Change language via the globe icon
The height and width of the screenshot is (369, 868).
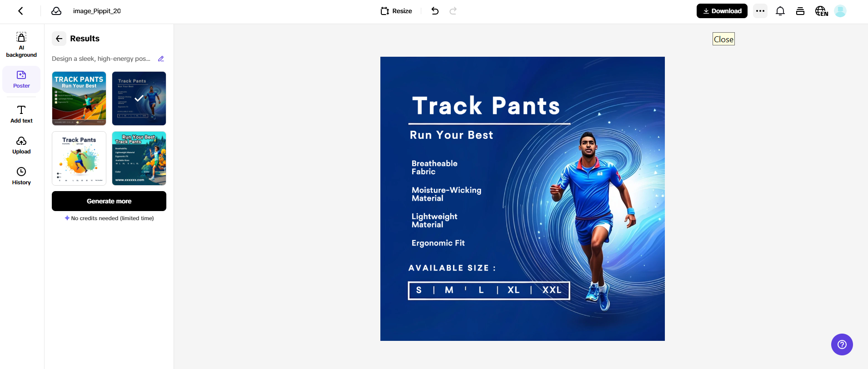coord(821,11)
